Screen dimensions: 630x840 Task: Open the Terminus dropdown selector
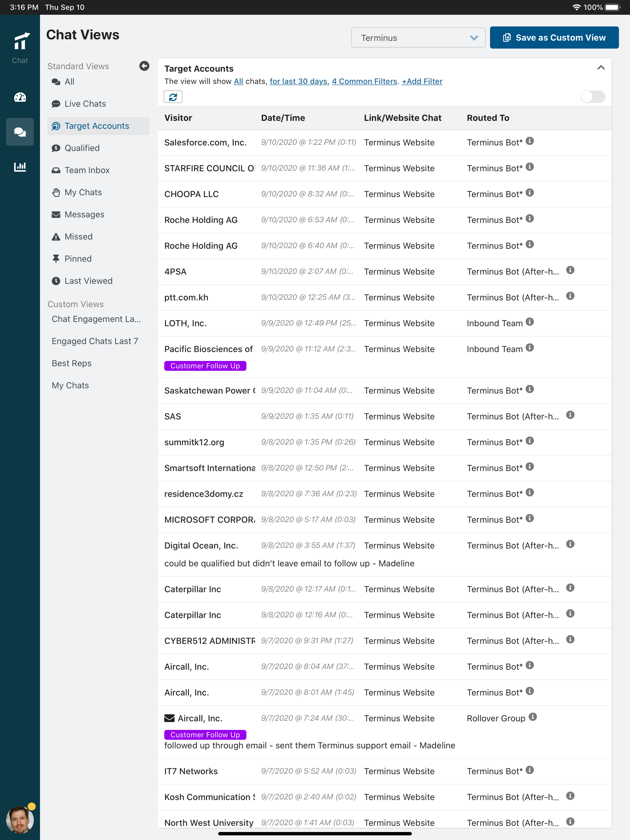click(x=418, y=38)
